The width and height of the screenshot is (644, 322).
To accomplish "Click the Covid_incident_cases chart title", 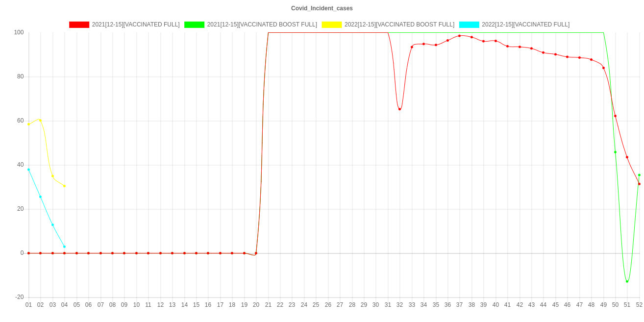I will (322, 8).
